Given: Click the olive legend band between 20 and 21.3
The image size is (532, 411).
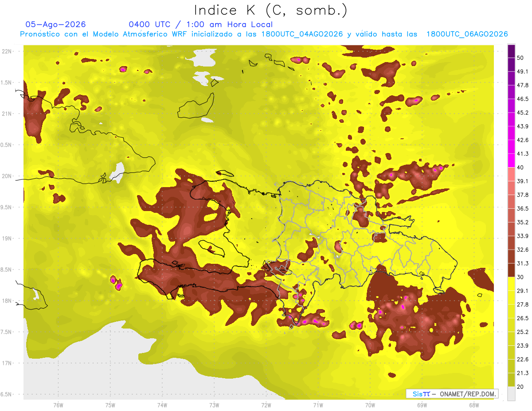Looking at the screenshot, I should tap(511, 380).
